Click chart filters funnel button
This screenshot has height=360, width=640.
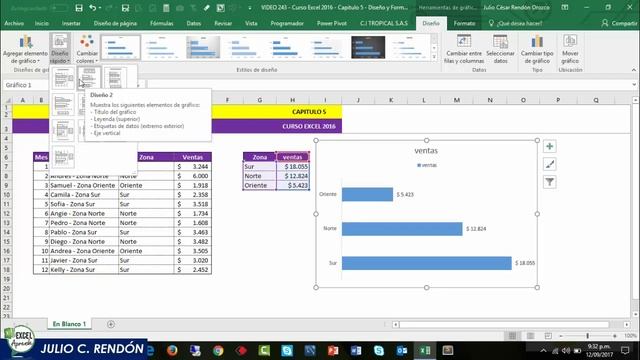pyautogui.click(x=550, y=182)
